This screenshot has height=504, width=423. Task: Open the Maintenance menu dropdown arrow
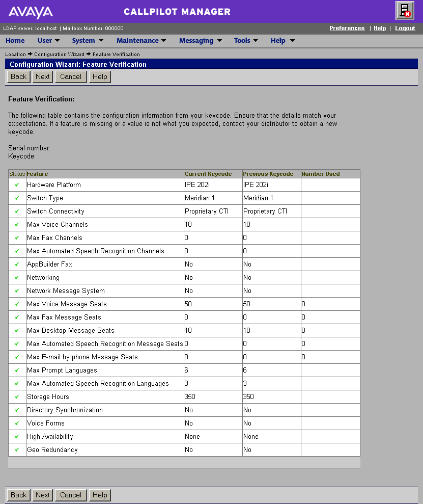click(164, 41)
